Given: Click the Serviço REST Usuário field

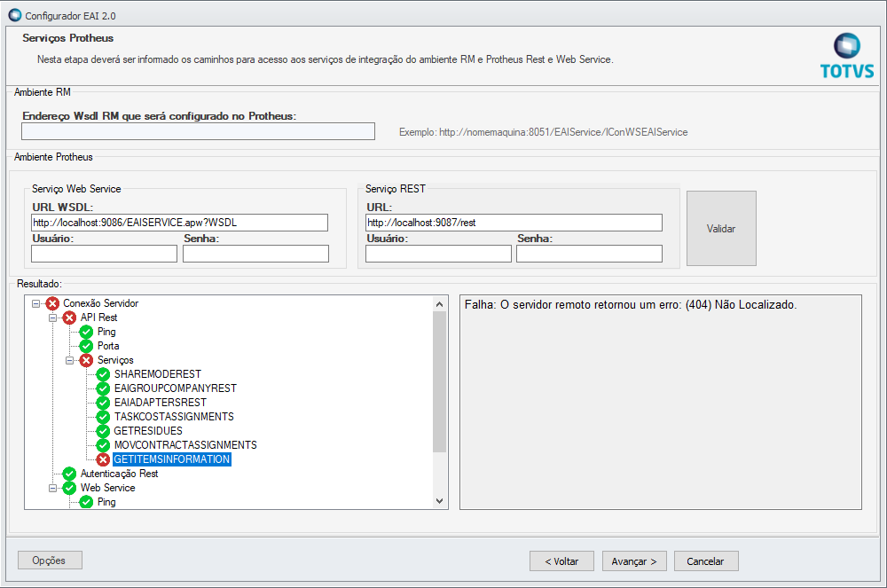Looking at the screenshot, I should [x=438, y=254].
